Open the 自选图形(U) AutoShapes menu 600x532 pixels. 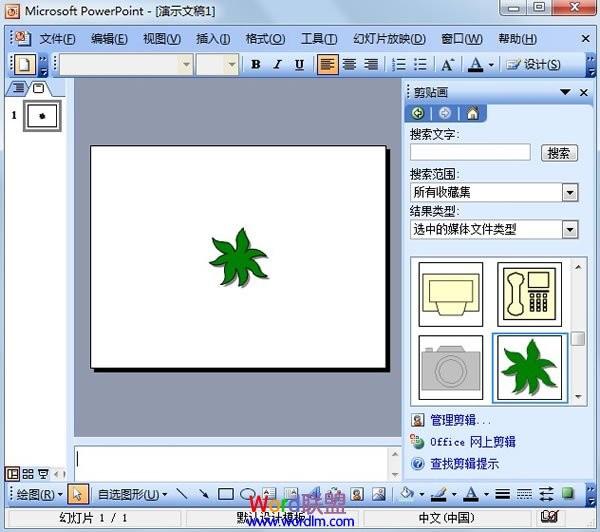click(x=132, y=494)
